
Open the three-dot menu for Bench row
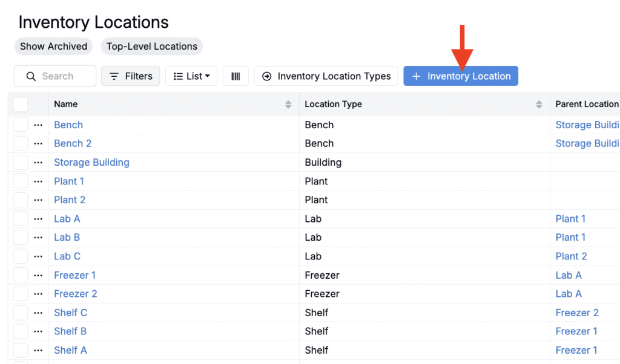click(x=38, y=125)
